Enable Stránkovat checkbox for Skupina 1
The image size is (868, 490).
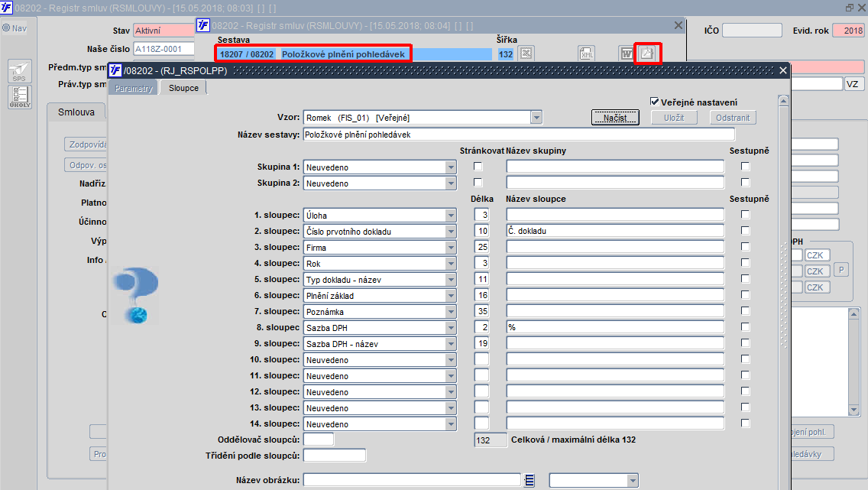coord(478,167)
